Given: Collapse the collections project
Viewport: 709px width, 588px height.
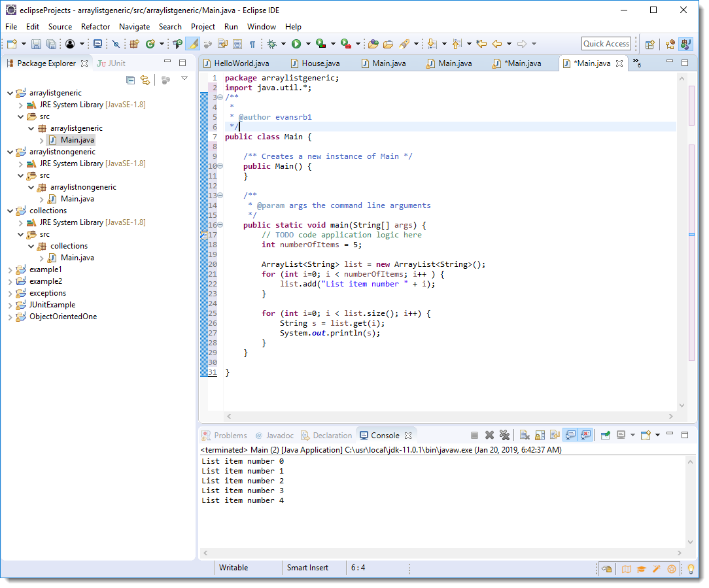Looking at the screenshot, I should [10, 211].
